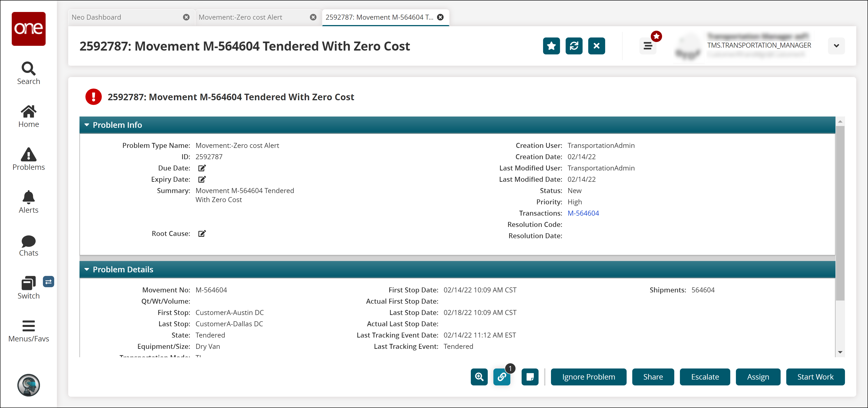Open the links icon with badge 1
This screenshot has height=408, width=868.
click(501, 377)
